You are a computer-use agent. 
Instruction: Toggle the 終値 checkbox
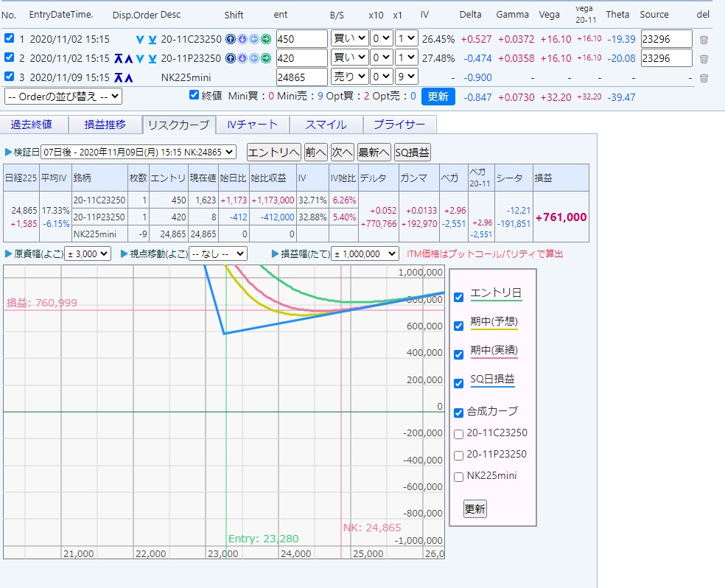click(x=195, y=95)
